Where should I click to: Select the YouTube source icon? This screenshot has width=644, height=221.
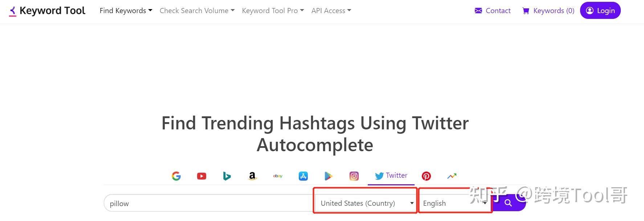click(x=201, y=176)
